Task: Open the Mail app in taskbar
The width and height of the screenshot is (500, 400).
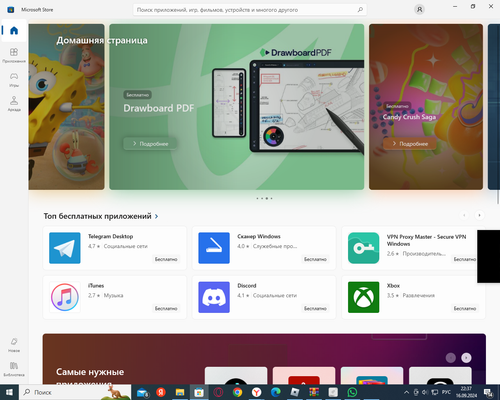Action: tap(143, 393)
